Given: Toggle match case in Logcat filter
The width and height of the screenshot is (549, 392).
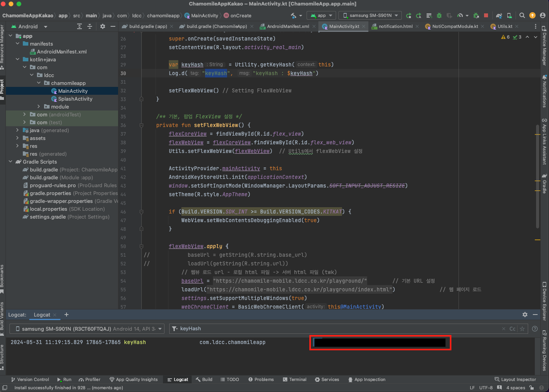Looking at the screenshot, I should coord(512,329).
